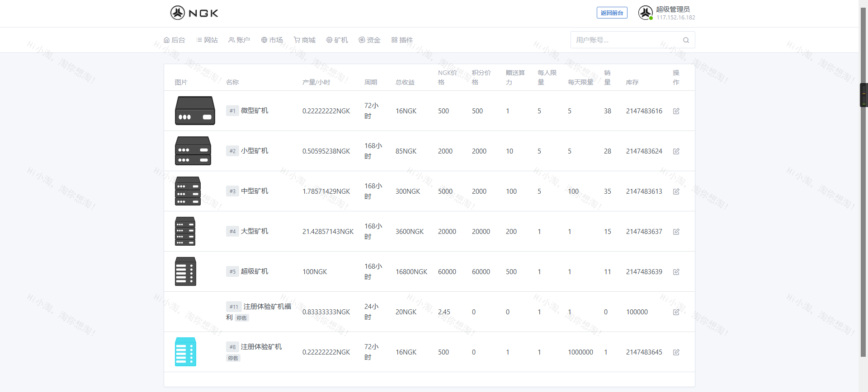
Task: Click edit icon for 大型矿机
Action: 676,232
